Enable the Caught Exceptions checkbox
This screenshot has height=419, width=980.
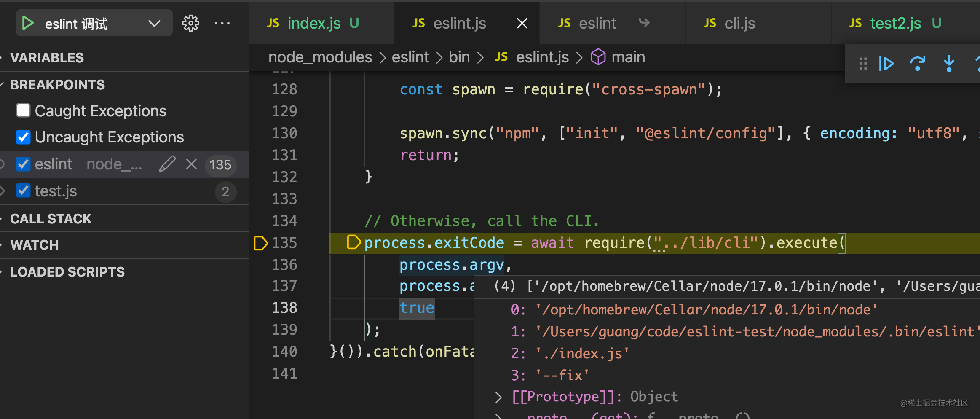coord(23,110)
